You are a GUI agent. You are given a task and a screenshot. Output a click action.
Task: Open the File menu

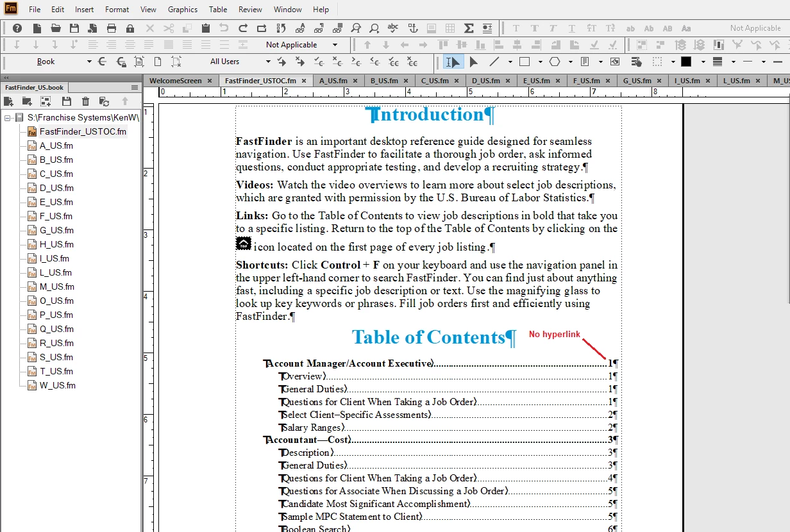(x=35, y=10)
